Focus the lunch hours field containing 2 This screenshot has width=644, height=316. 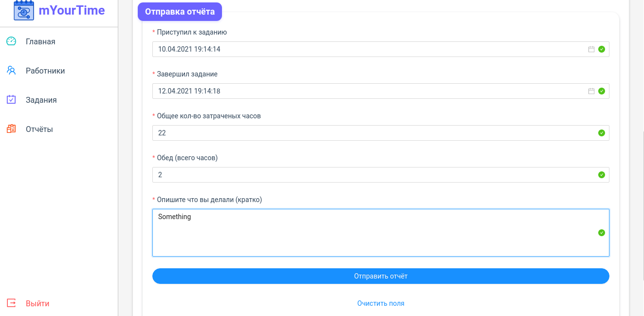(x=381, y=175)
